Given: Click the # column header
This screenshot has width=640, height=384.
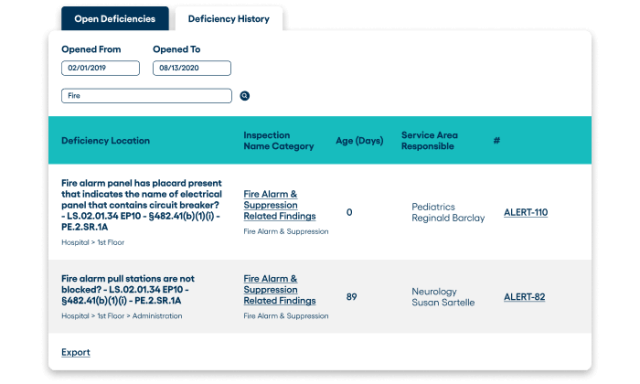Looking at the screenshot, I should pyautogui.click(x=496, y=140).
